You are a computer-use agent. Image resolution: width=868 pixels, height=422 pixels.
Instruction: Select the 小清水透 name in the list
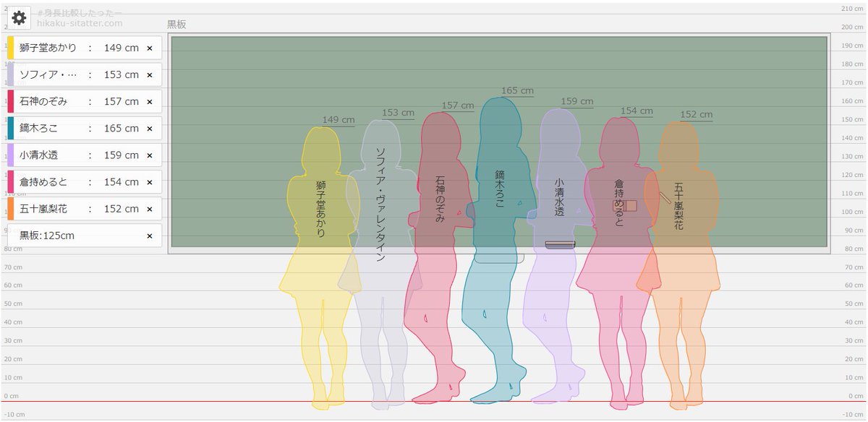pos(38,155)
